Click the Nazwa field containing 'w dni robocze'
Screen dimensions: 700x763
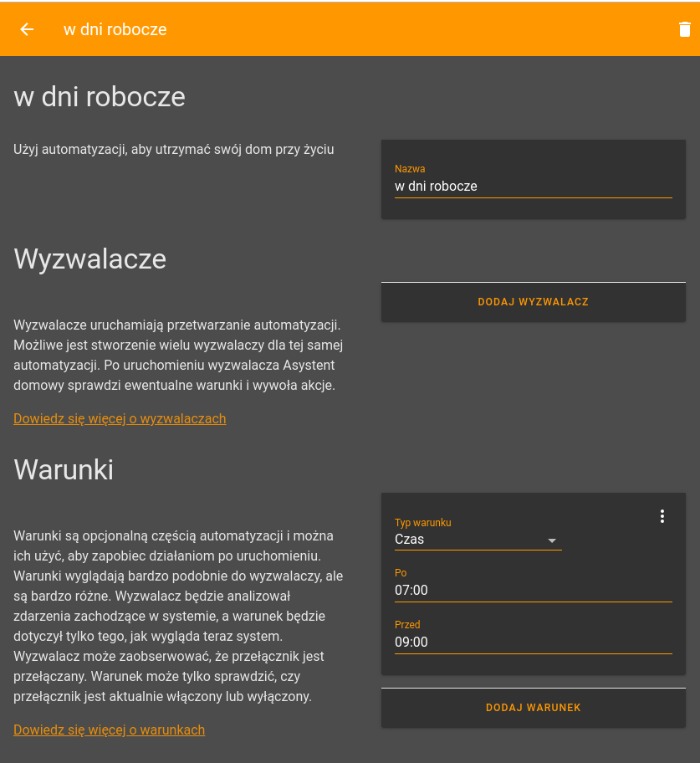(x=533, y=186)
